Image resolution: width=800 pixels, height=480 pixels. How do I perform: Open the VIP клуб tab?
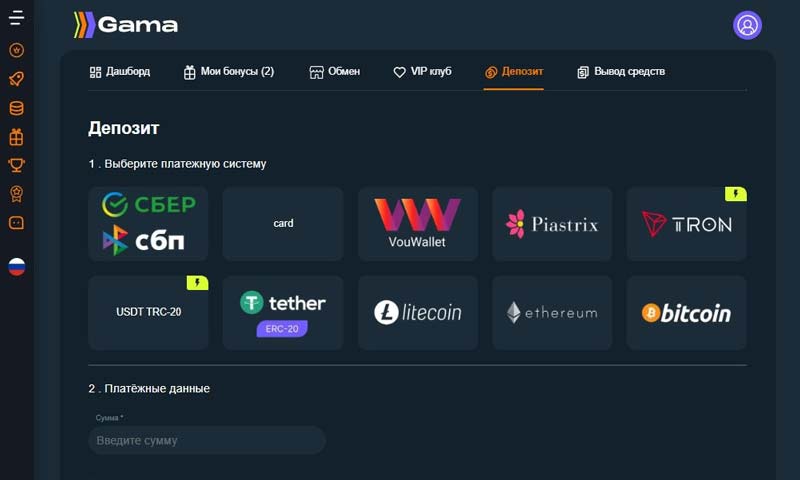click(422, 72)
